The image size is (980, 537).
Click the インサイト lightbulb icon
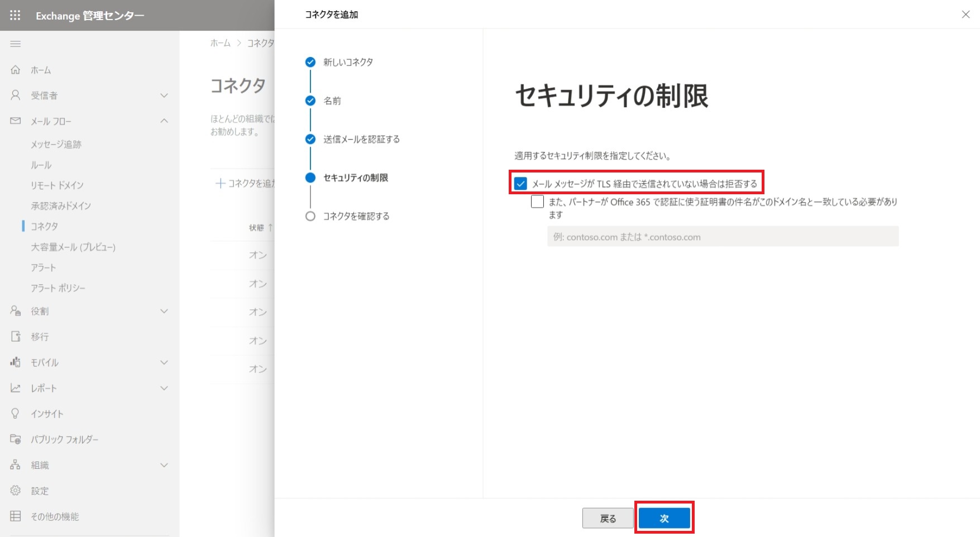click(15, 414)
